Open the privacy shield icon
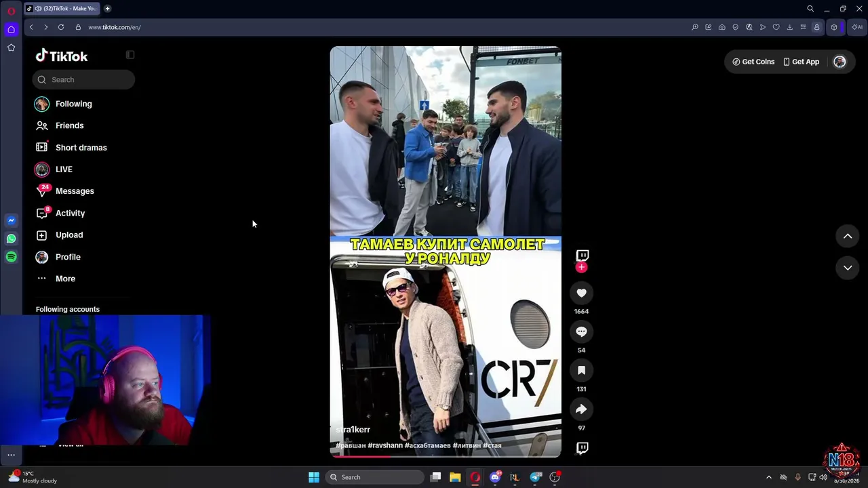Image resolution: width=868 pixels, height=488 pixels. [x=736, y=27]
